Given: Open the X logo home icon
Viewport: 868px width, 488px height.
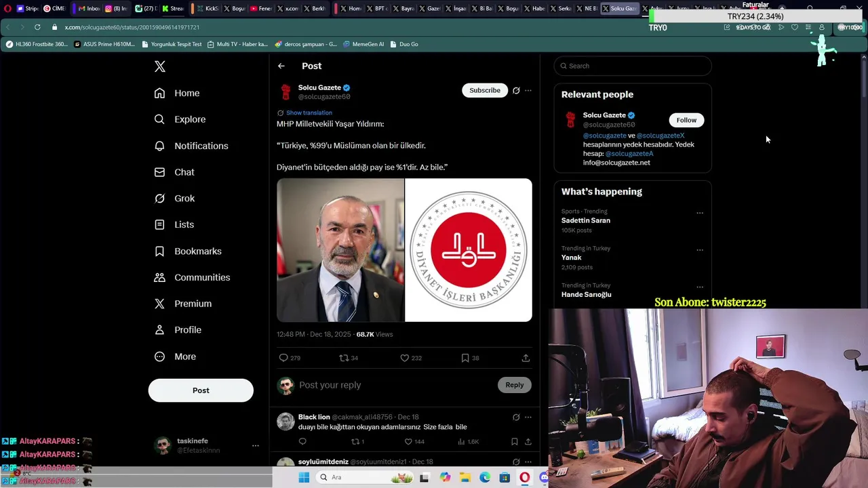Looking at the screenshot, I should 160,66.
